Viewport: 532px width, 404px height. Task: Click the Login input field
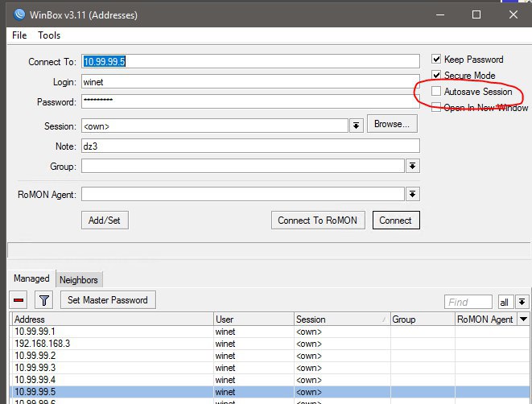pos(250,82)
